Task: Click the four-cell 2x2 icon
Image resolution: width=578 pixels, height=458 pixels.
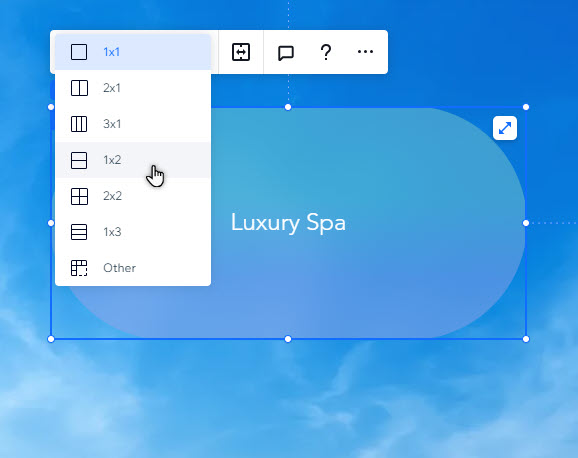Action: (79, 196)
